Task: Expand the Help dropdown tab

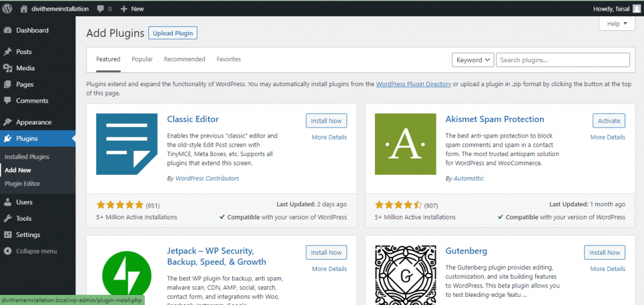Action: coord(617,24)
